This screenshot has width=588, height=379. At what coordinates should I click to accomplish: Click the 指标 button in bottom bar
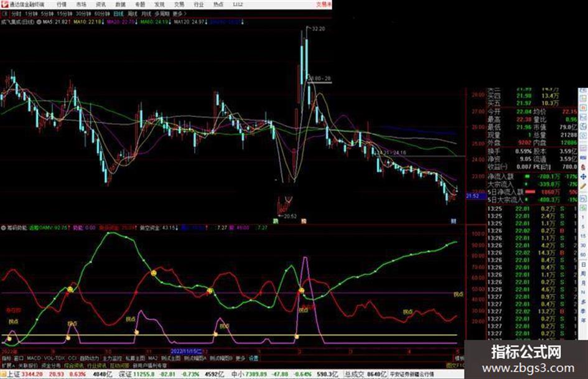coord(6,358)
